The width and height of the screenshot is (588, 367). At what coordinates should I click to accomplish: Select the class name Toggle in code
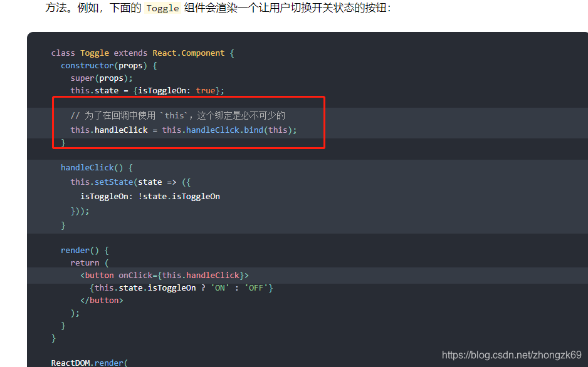coord(94,53)
